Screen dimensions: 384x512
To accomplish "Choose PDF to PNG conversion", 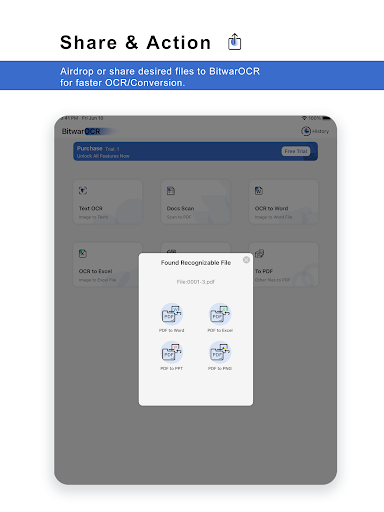I will [220, 356].
